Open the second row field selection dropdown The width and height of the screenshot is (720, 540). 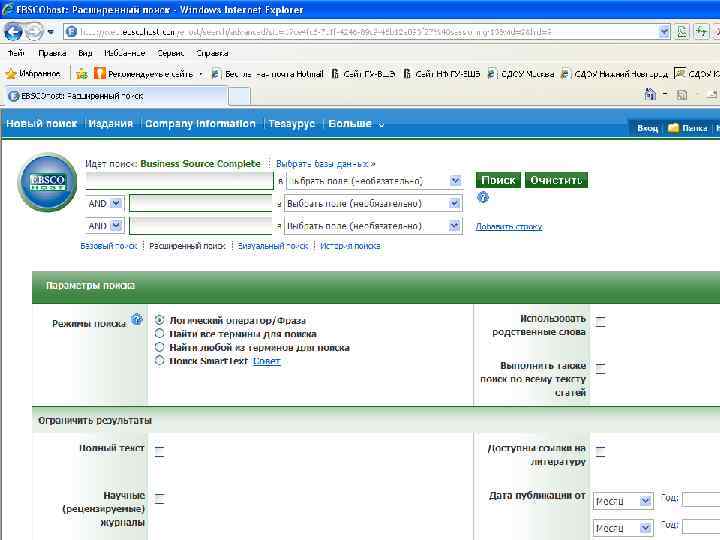tap(373, 203)
